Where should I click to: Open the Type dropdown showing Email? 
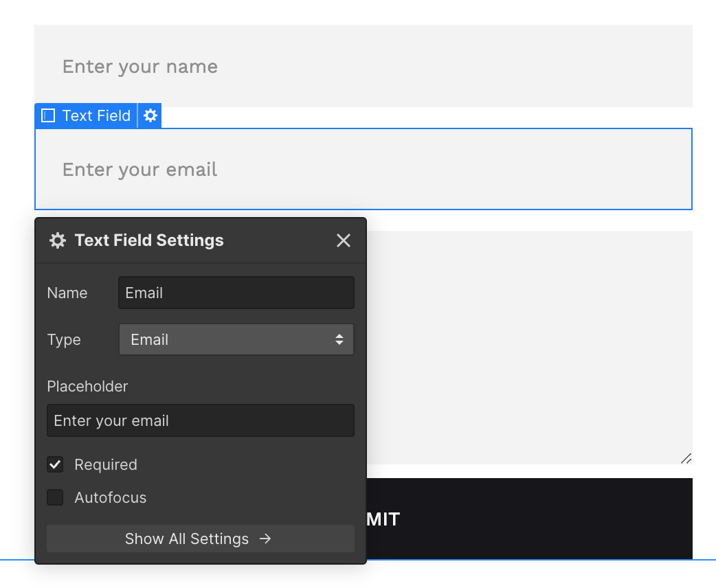click(236, 339)
